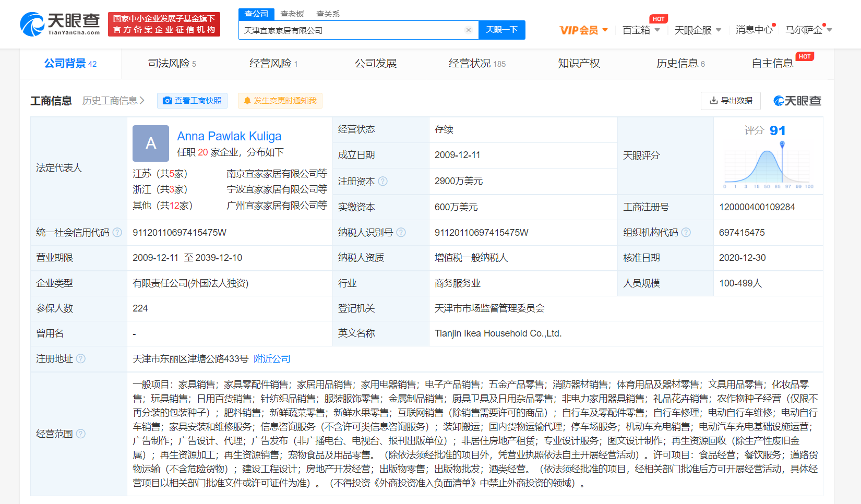This screenshot has height=504, width=861.
Task: Click registered address 天津市东丽区津塘公路433号
Action: coord(190,359)
